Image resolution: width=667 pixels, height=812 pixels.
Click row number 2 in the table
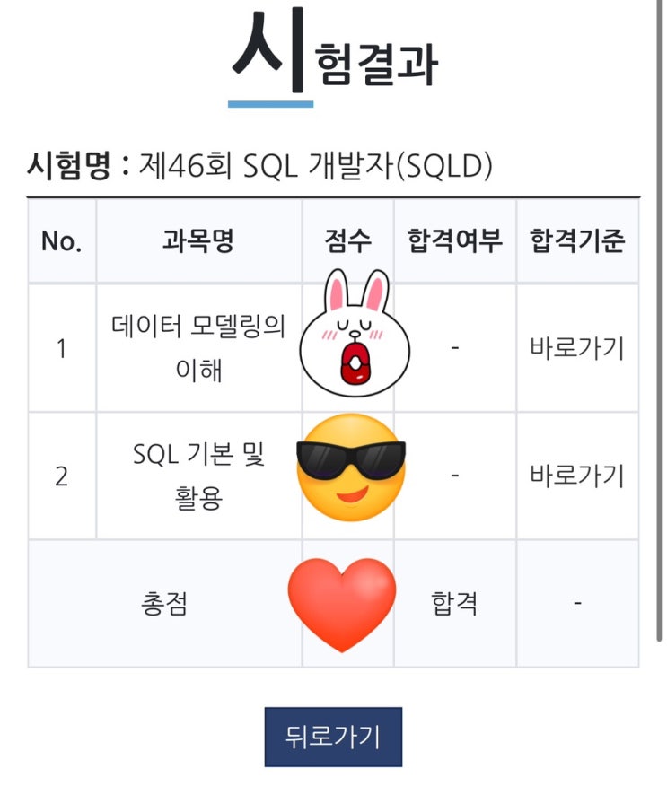(61, 476)
